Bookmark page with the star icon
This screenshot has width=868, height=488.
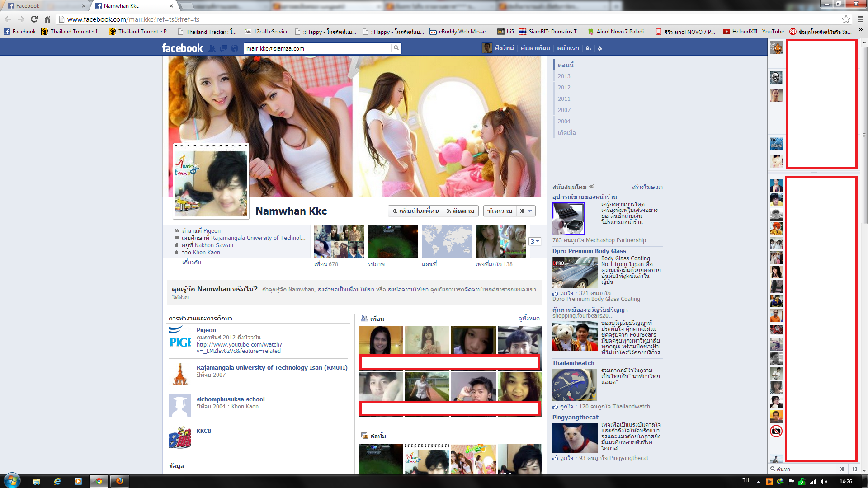(x=846, y=19)
